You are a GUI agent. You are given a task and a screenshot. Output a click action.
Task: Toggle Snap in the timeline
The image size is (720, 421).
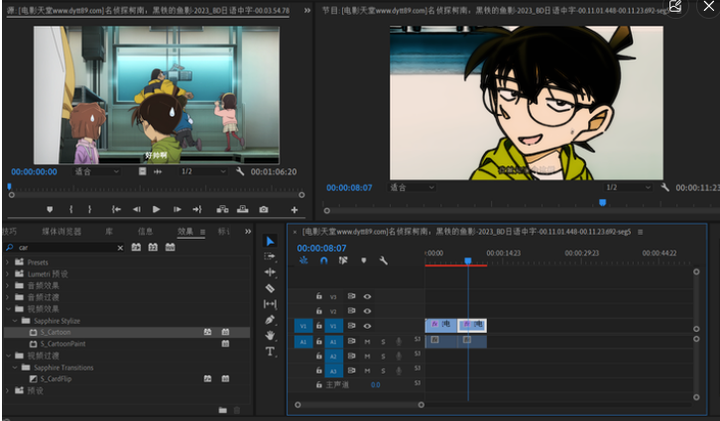tap(324, 261)
